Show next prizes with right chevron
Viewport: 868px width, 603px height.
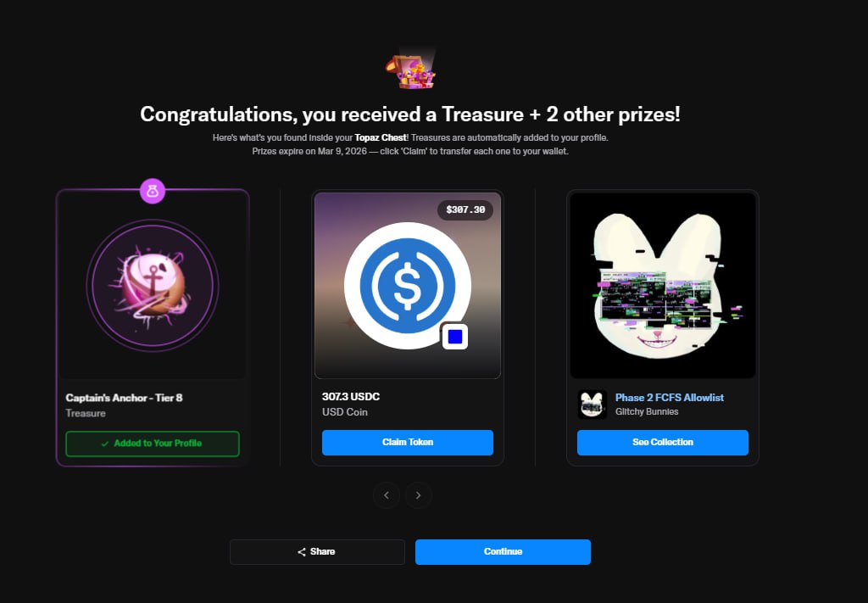point(419,495)
